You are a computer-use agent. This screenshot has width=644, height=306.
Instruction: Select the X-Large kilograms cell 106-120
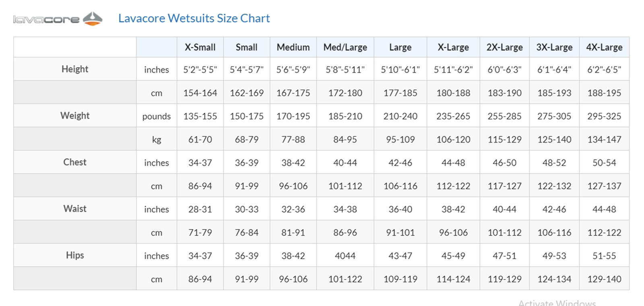pyautogui.click(x=453, y=140)
